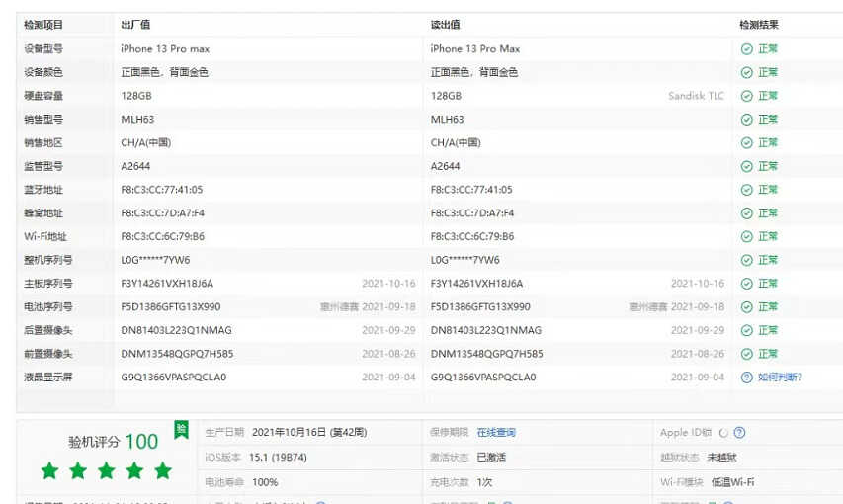Click the green check icon for 主板序列号 row
This screenshot has height=504, width=843.
[x=747, y=284]
